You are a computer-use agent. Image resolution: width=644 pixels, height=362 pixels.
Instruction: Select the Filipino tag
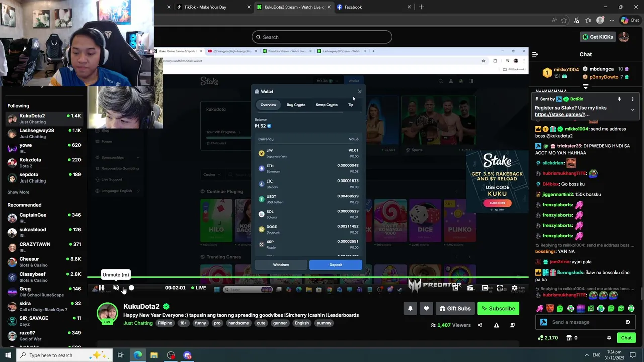(x=165, y=323)
